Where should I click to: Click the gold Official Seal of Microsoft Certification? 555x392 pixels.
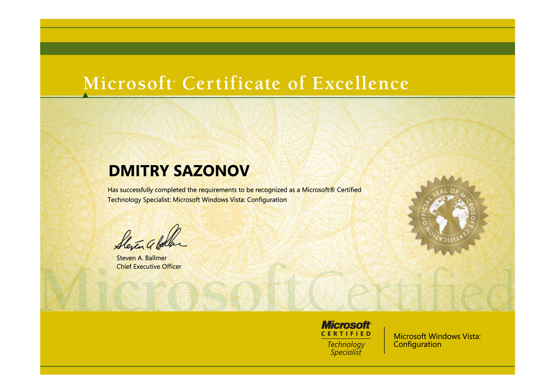click(448, 215)
